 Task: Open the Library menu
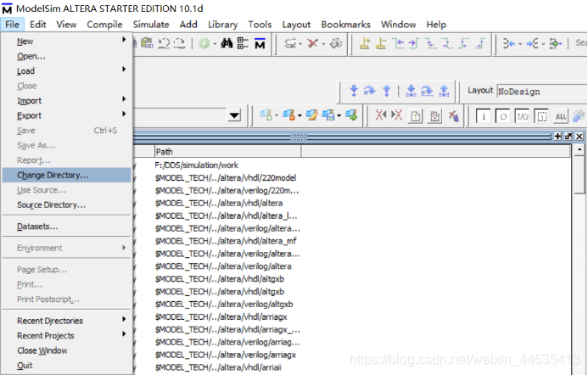point(223,25)
